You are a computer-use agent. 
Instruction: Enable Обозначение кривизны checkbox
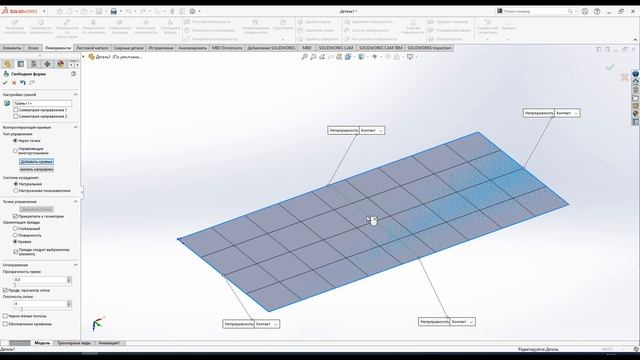pyautogui.click(x=5, y=324)
